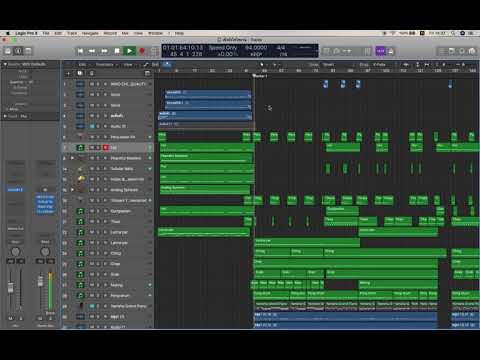Solo the Peaceful Meadow track

coord(98,158)
